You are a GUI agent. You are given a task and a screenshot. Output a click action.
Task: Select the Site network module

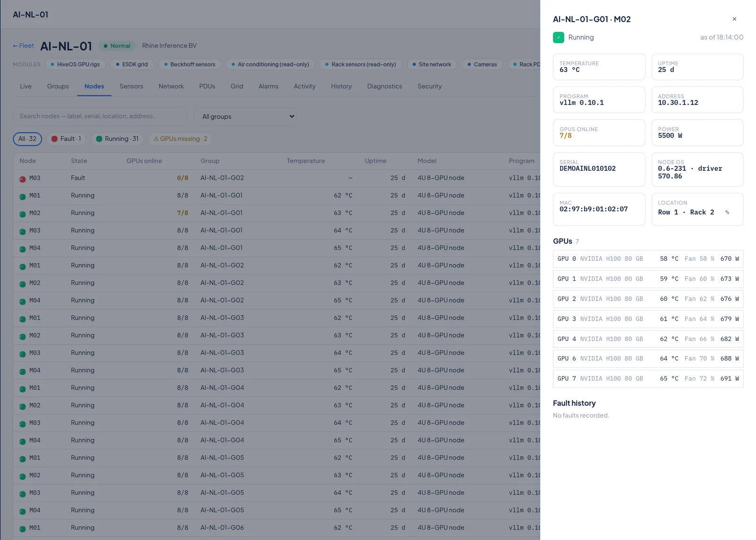[432, 64]
